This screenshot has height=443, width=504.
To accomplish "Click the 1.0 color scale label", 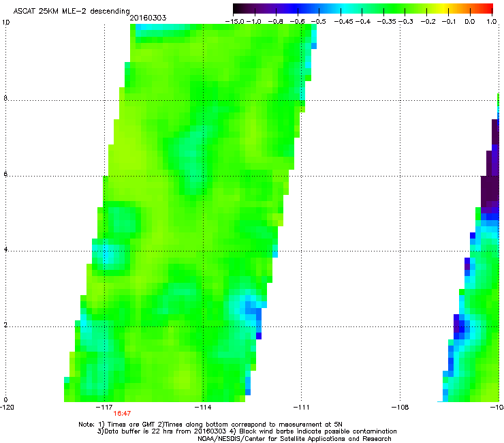I will (x=492, y=22).
